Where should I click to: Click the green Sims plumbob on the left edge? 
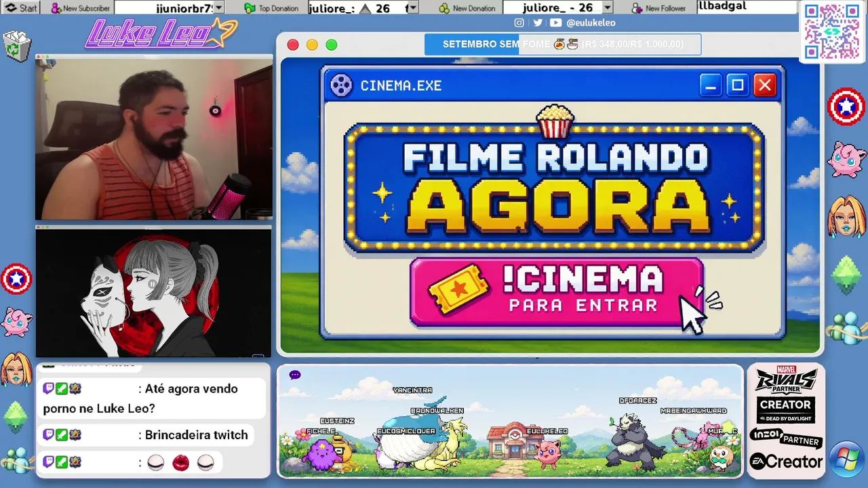pos(16,418)
